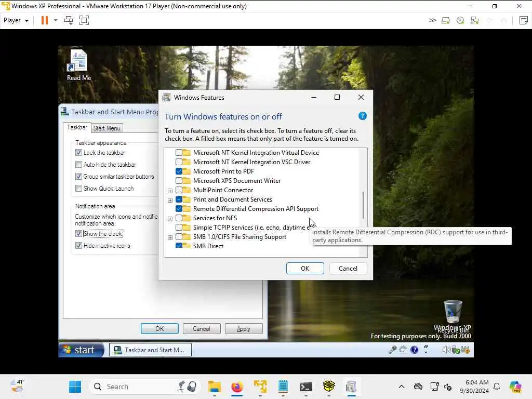
Task: Open the Notepad icon on host taskbar
Action: [x=283, y=387]
